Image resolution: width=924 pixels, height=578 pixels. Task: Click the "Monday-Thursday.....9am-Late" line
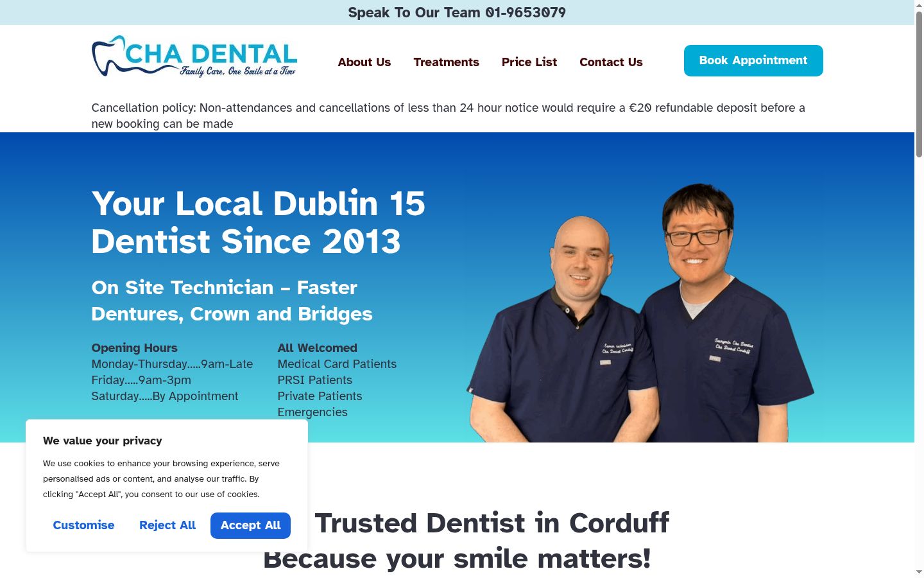tap(173, 364)
